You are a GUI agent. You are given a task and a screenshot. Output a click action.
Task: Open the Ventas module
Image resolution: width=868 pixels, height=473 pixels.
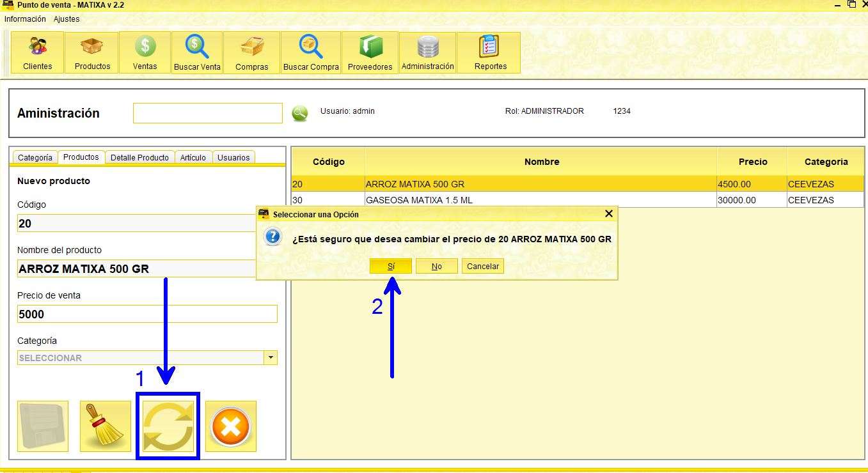pos(145,52)
